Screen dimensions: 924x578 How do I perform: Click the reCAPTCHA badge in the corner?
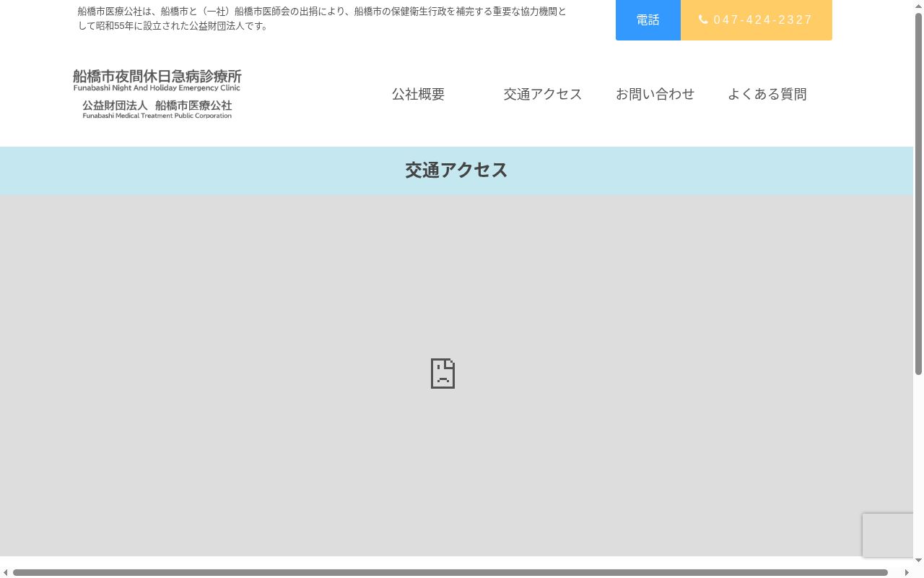pyautogui.click(x=888, y=535)
